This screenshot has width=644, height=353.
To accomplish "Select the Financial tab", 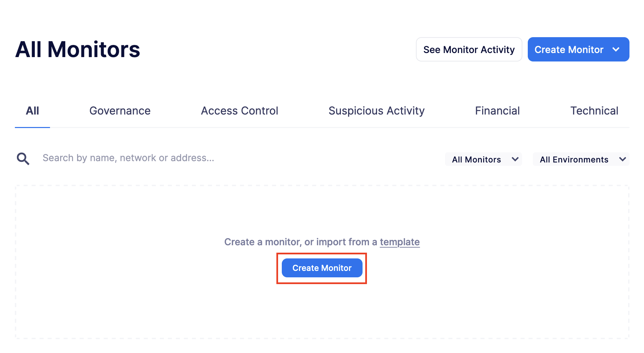I will [x=497, y=110].
